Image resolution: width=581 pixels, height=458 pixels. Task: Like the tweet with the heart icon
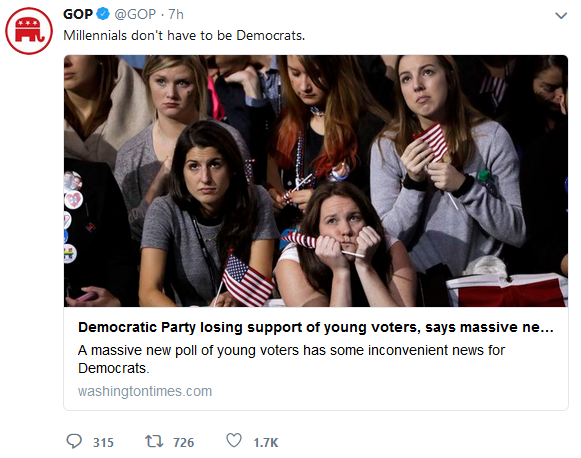[234, 441]
